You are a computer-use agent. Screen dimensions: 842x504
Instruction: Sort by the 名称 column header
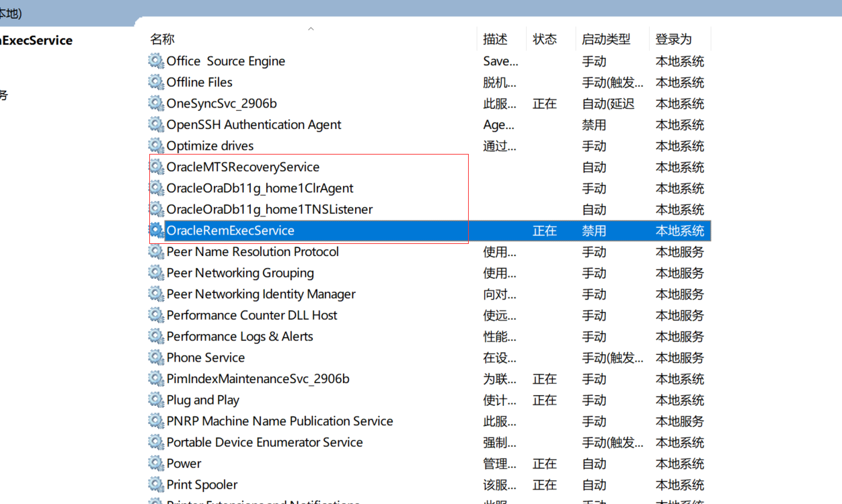tap(162, 39)
